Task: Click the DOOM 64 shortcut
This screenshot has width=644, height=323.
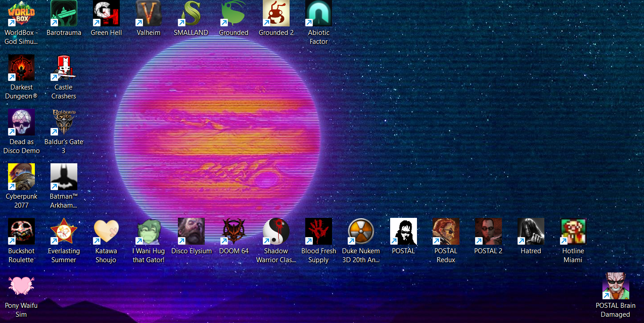Action: click(234, 232)
